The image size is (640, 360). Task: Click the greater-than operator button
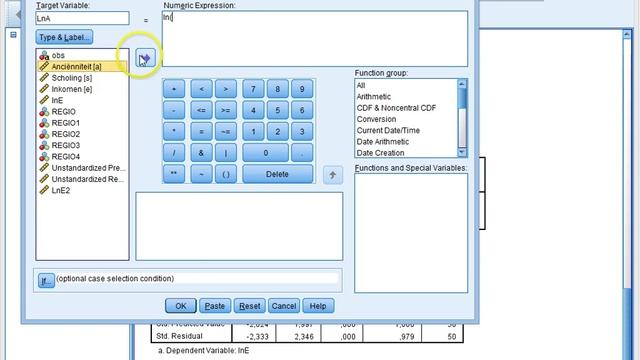(226, 89)
